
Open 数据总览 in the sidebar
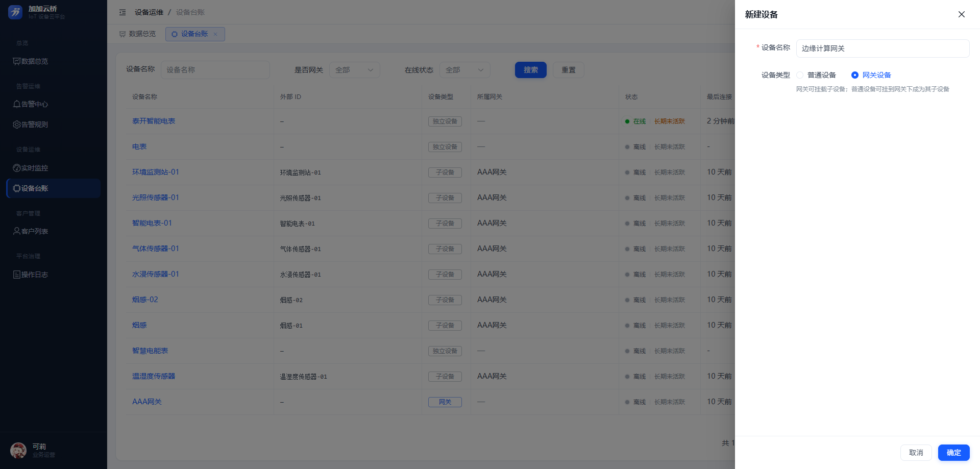[54, 61]
